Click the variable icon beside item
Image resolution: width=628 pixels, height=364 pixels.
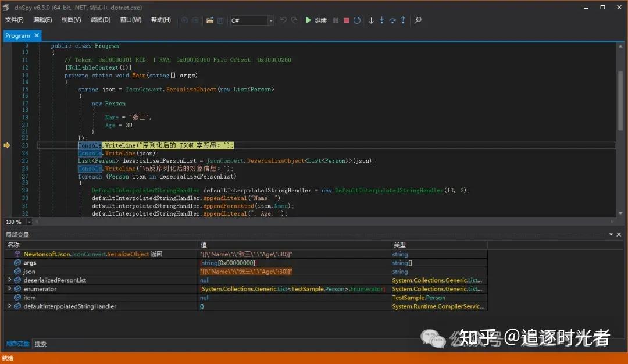pos(17,298)
